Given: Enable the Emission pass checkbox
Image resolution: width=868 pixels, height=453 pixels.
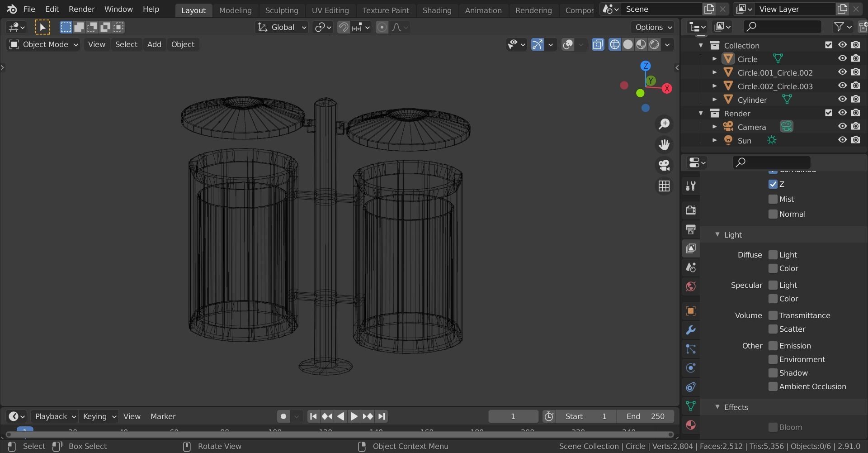Looking at the screenshot, I should pos(773,346).
